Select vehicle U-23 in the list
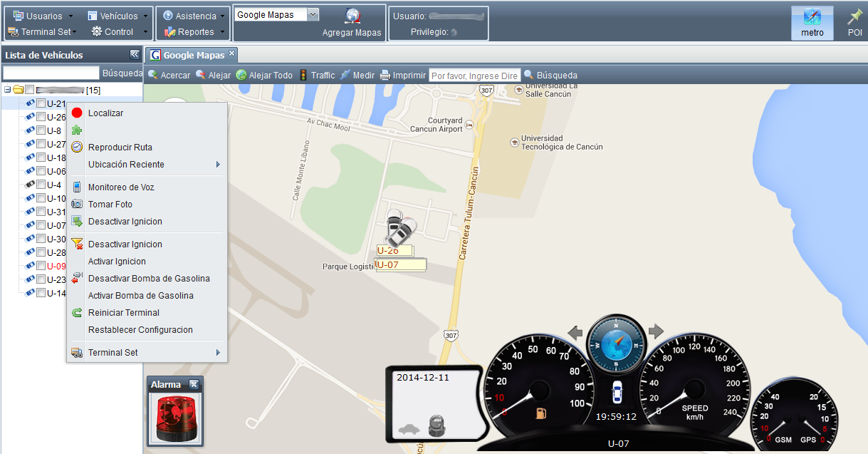The height and width of the screenshot is (454, 868). click(56, 280)
